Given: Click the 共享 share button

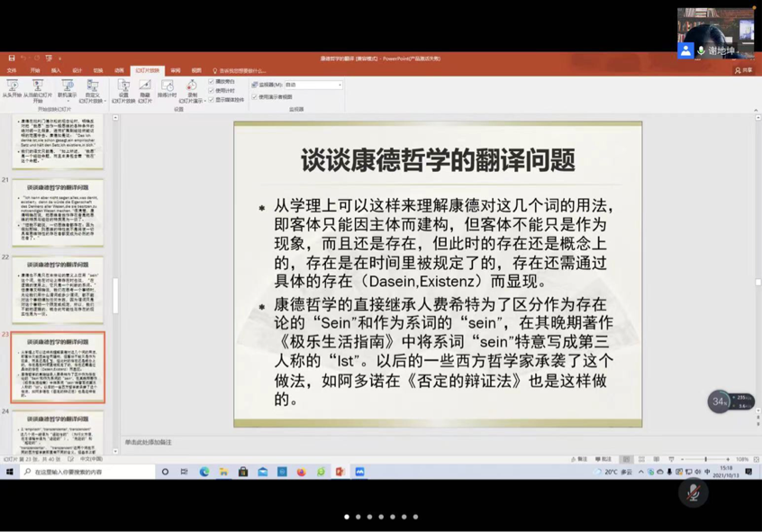Looking at the screenshot, I should point(743,70).
